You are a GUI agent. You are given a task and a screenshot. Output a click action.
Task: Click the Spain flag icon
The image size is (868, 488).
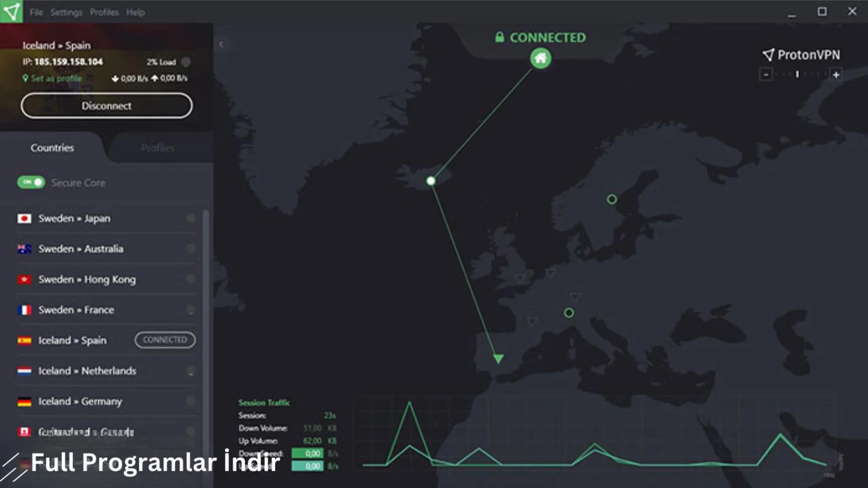coord(24,341)
